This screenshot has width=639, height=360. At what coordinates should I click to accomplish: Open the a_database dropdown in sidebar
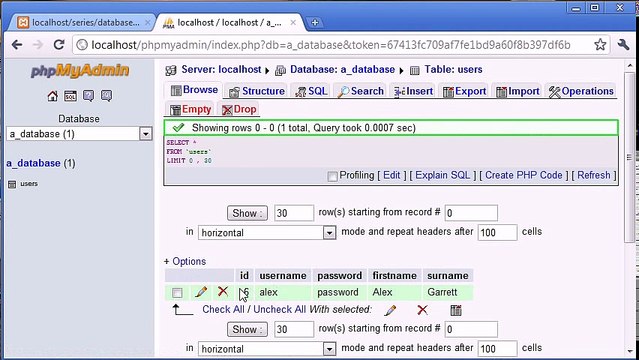(x=79, y=134)
